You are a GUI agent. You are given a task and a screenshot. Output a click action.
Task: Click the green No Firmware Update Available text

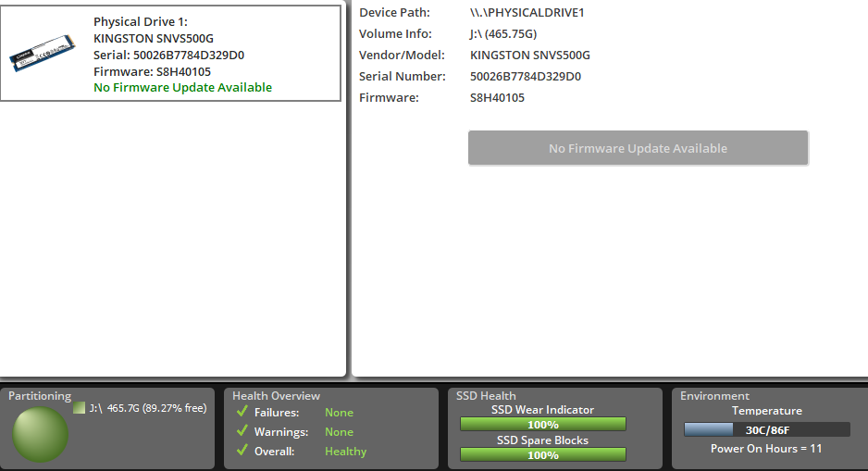coord(182,88)
